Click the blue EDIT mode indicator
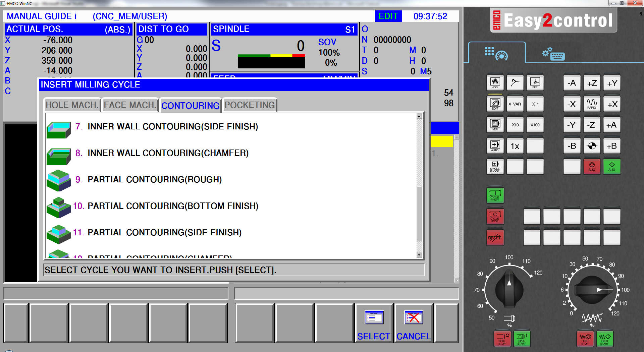Viewport: 644px width, 352px height. [388, 16]
